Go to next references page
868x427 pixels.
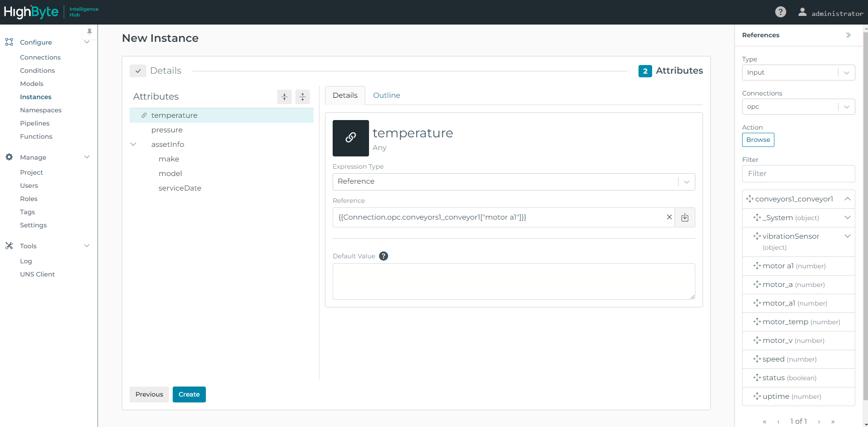click(819, 422)
